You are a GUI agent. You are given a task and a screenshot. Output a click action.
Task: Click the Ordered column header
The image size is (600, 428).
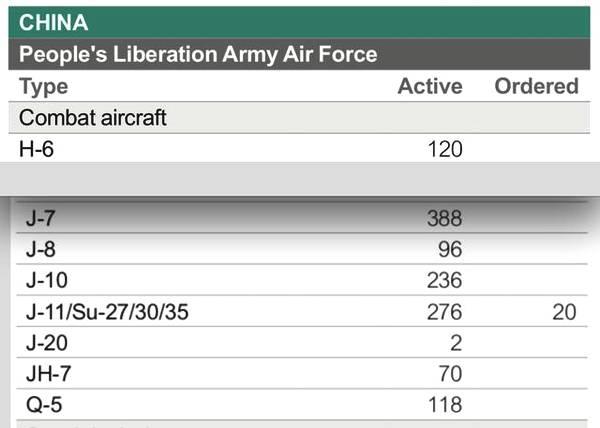(536, 86)
